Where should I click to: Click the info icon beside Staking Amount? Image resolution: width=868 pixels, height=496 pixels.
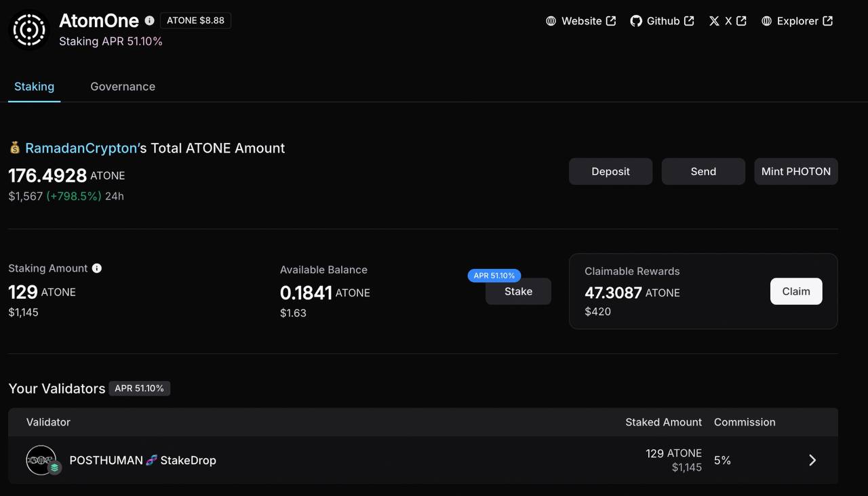97,268
